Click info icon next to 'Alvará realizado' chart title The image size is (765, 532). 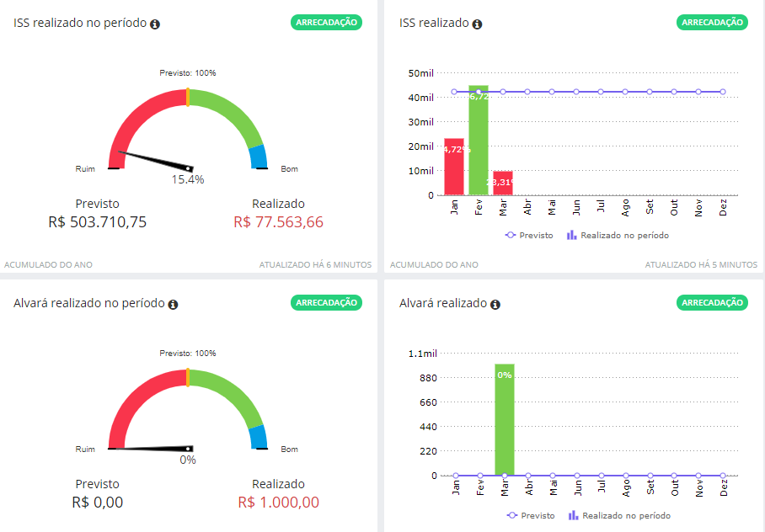pos(495,304)
